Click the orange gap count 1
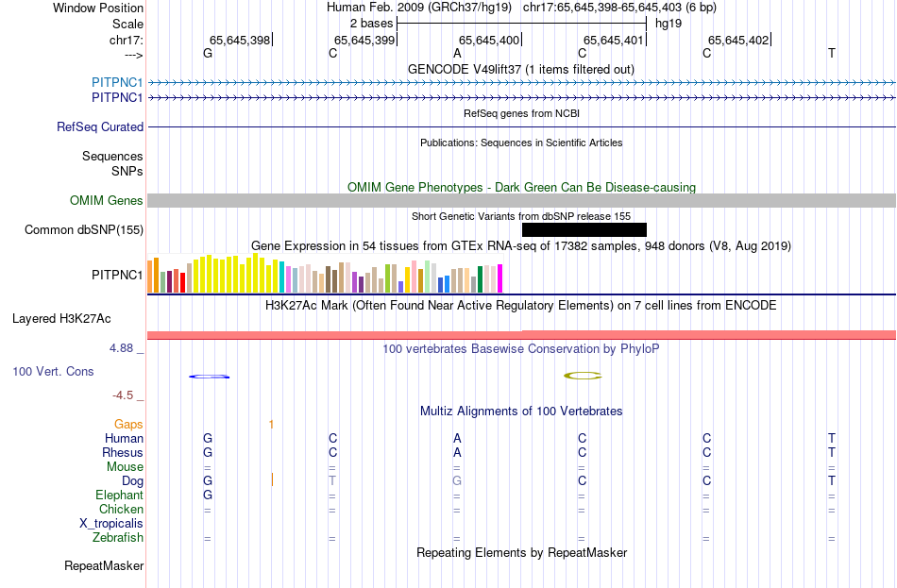This screenshot has width=897, height=588. coord(271,424)
